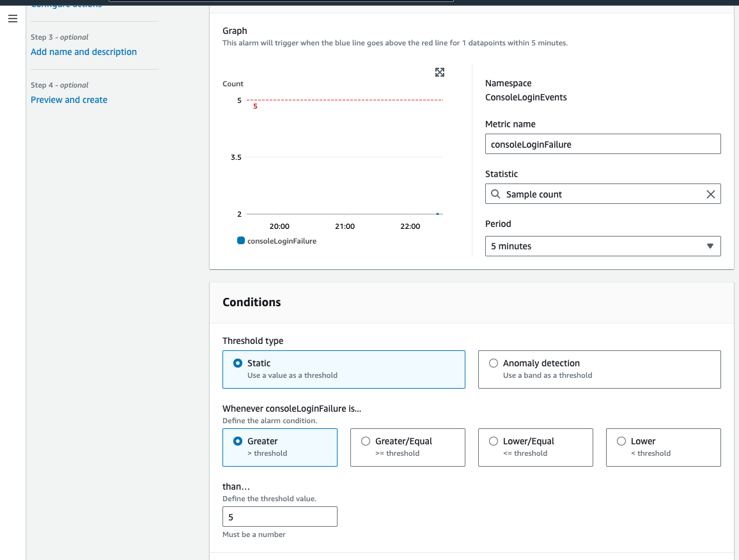Open the hamburger navigation menu
Viewport: 739px width, 560px height.
tap(12, 19)
